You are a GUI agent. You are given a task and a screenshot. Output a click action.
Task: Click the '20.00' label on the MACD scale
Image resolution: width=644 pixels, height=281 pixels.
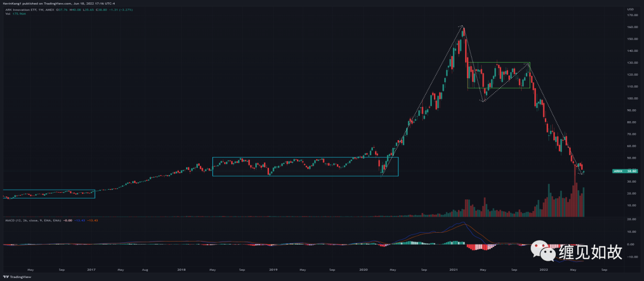tap(632, 220)
